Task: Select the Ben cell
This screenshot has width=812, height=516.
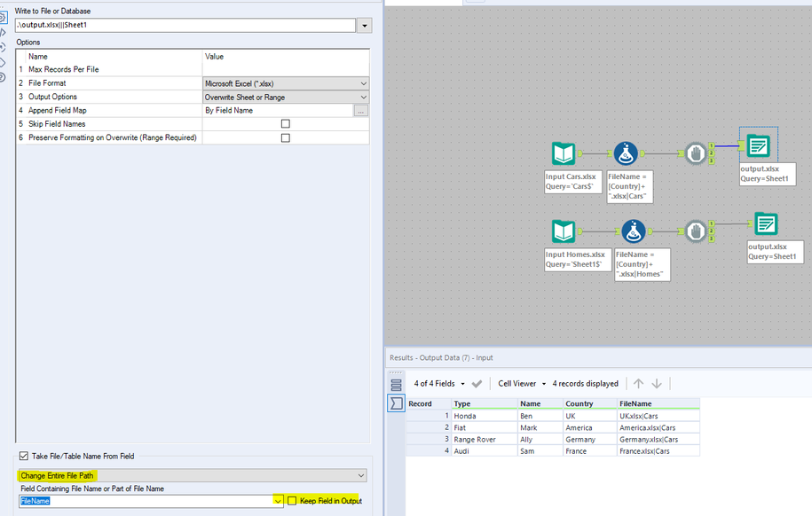Action: click(540, 416)
